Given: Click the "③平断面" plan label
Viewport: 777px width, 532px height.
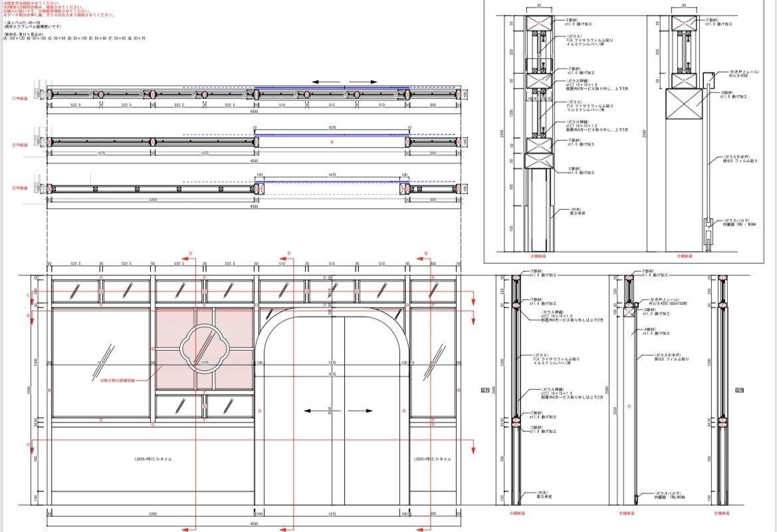Looking at the screenshot, I should coord(20,188).
